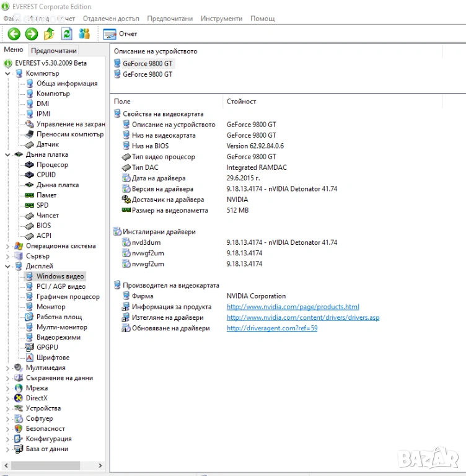Switch to the Предпочитани tab
Screen dimensions: 466x476
54,51
